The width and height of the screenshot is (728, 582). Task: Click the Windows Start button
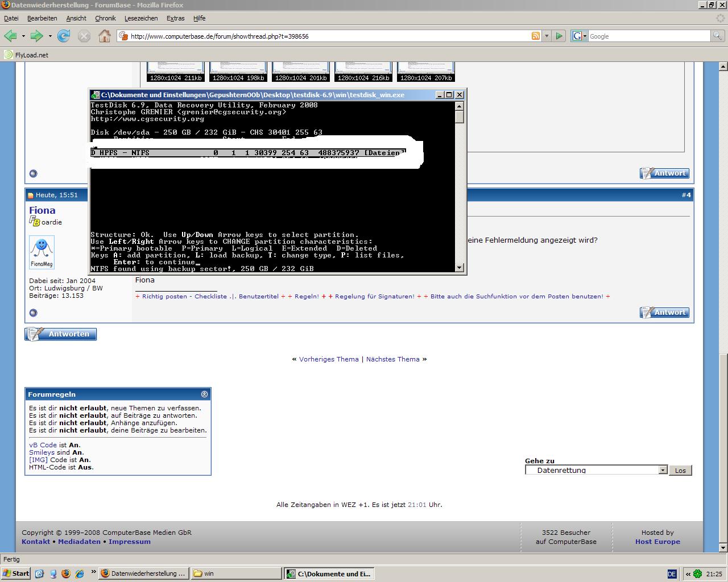coord(16,573)
